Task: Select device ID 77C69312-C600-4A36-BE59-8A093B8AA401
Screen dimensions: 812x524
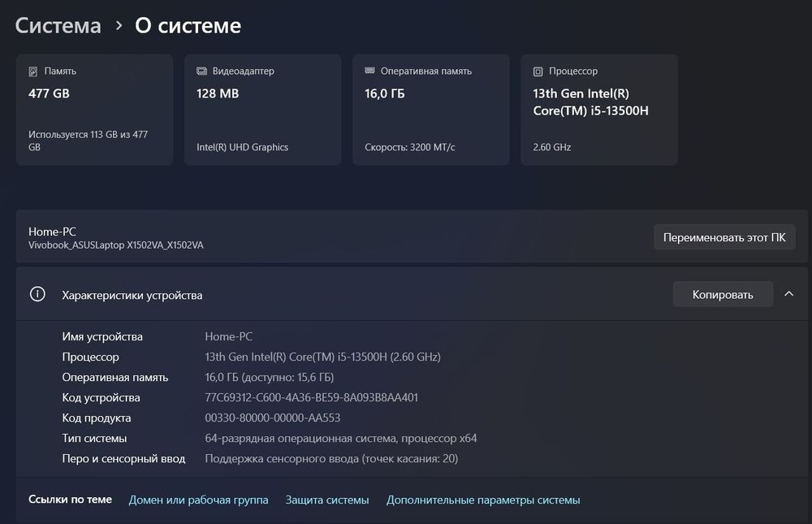Action: point(311,397)
